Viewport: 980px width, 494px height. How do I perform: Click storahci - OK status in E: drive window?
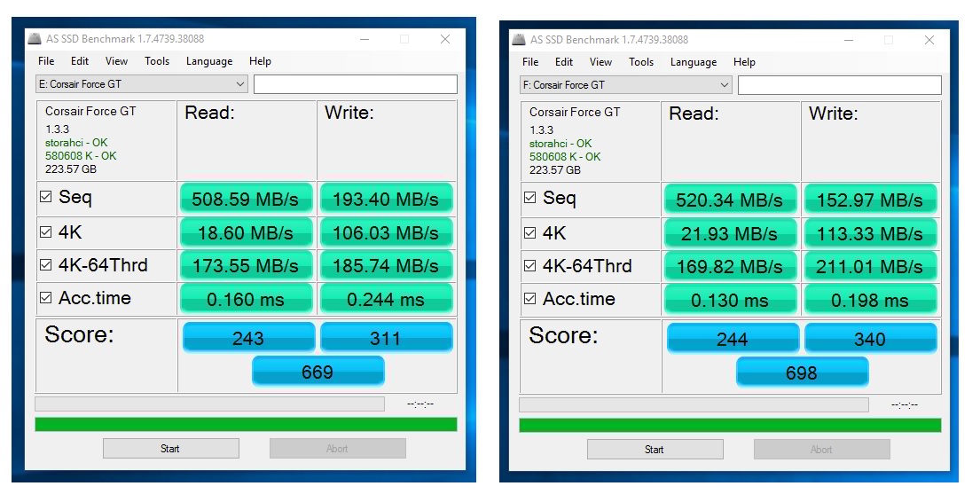click(76, 143)
